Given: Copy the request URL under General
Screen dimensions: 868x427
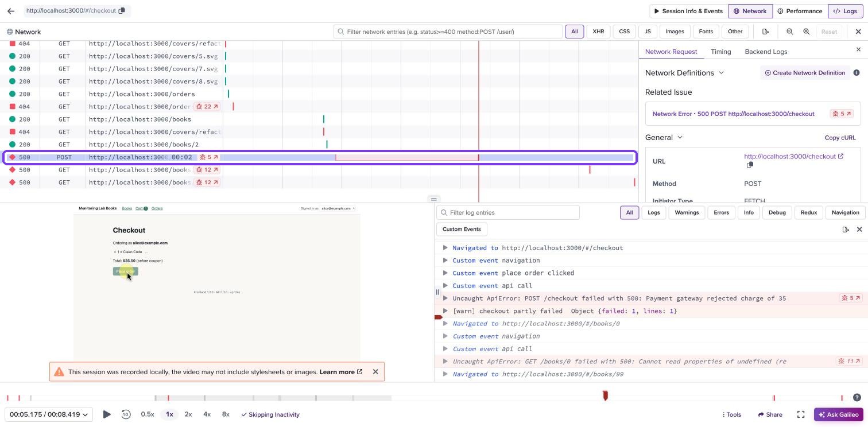Looking at the screenshot, I should pyautogui.click(x=750, y=165).
